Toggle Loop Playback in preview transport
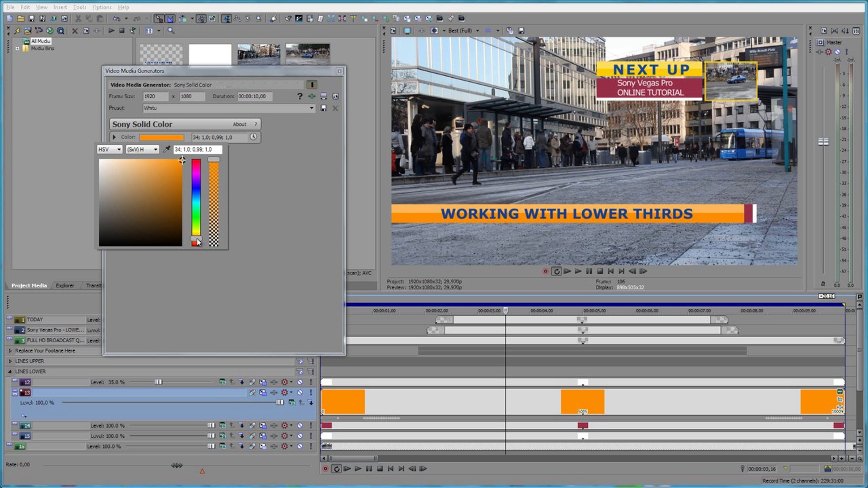Image resolution: width=868 pixels, height=488 pixels. [557, 271]
